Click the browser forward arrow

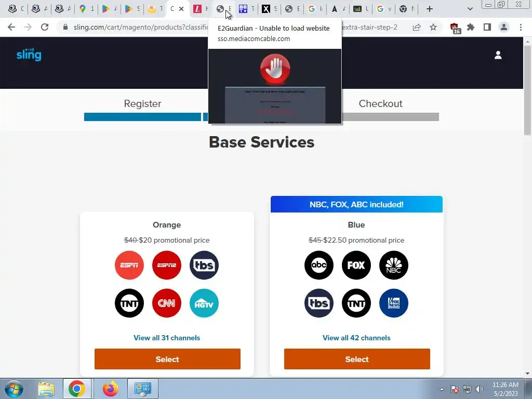click(28, 27)
